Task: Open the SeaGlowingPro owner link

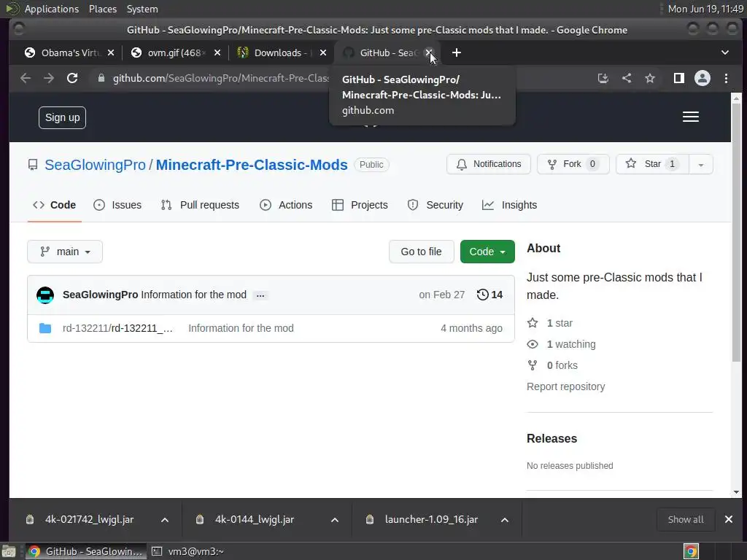Action: 96,165
